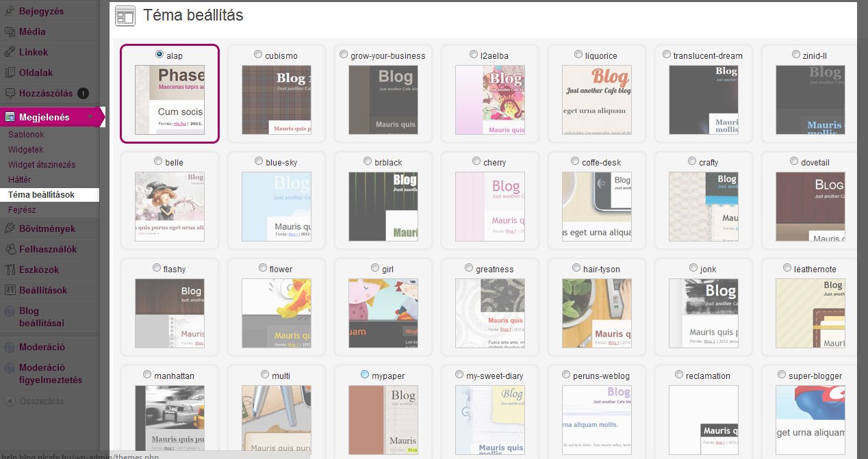This screenshot has height=459, width=868.
Task: Click the Bővítmények plugin icon
Action: 10,228
